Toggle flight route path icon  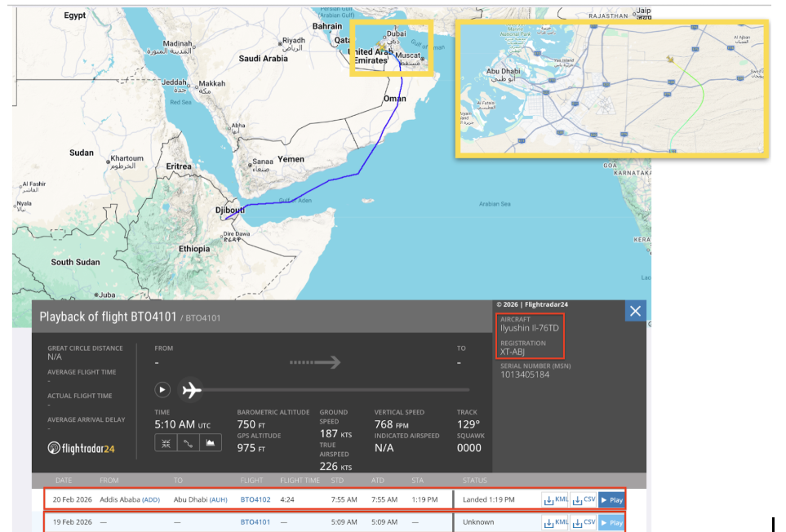[188, 443]
